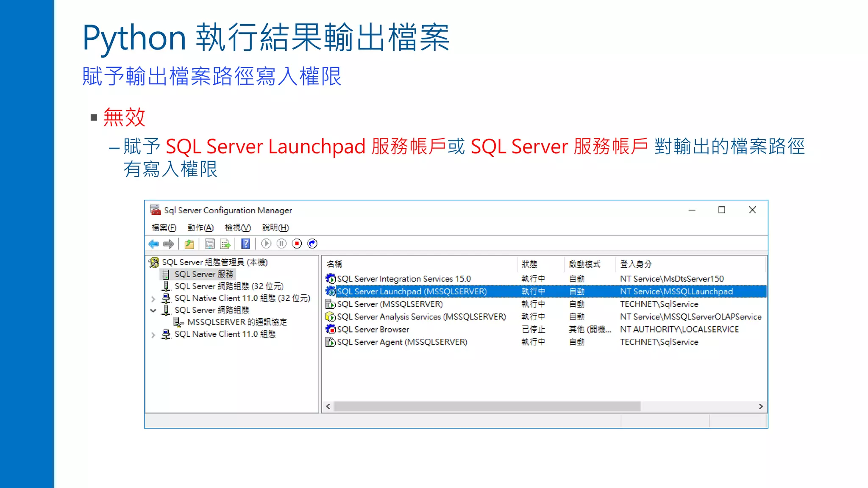
Task: Click the scroll right arrow of services list
Action: pos(761,406)
